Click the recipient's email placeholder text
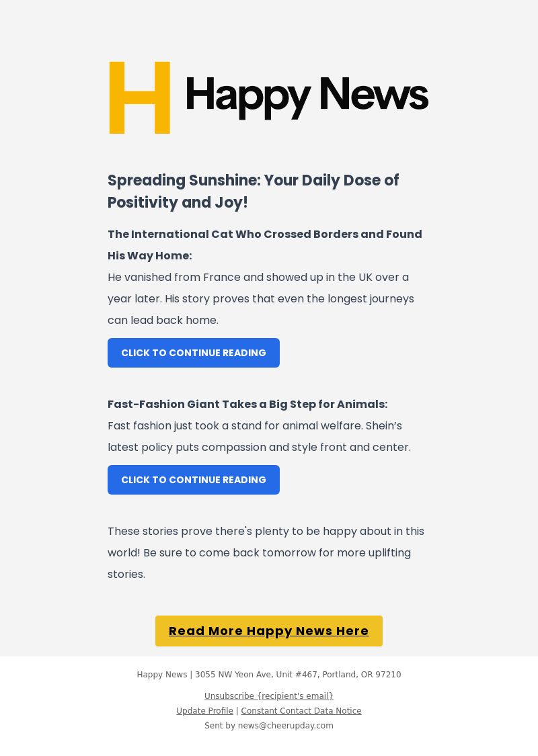 click(x=295, y=696)
